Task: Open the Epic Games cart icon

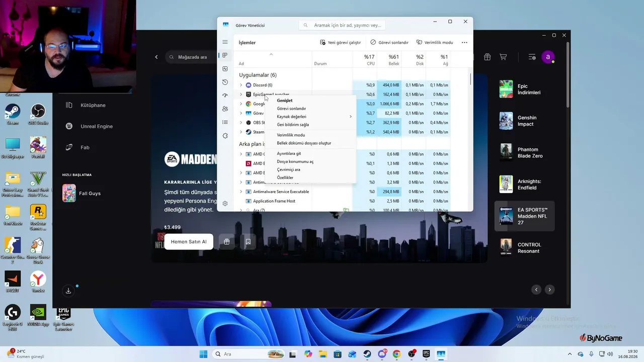Action: tap(503, 57)
